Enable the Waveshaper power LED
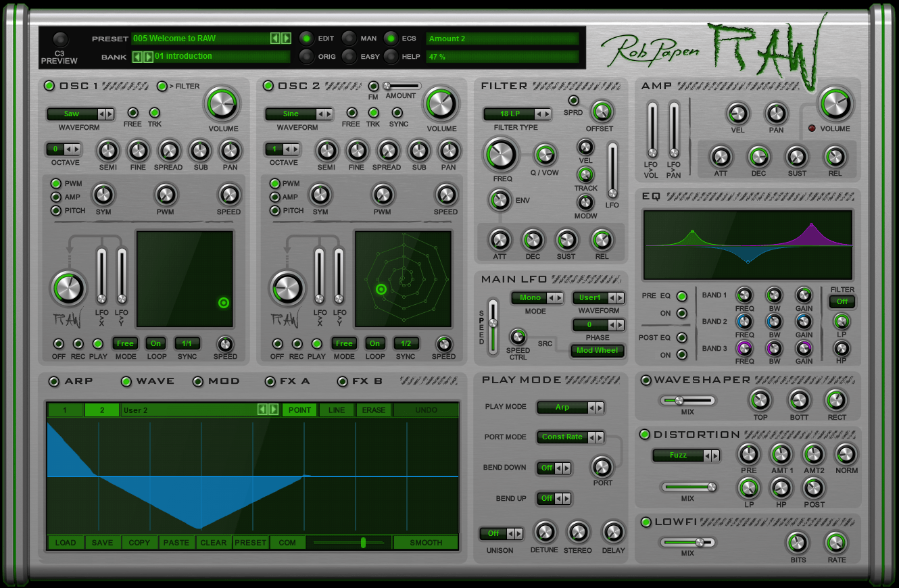This screenshot has height=588, width=899. [x=646, y=381]
